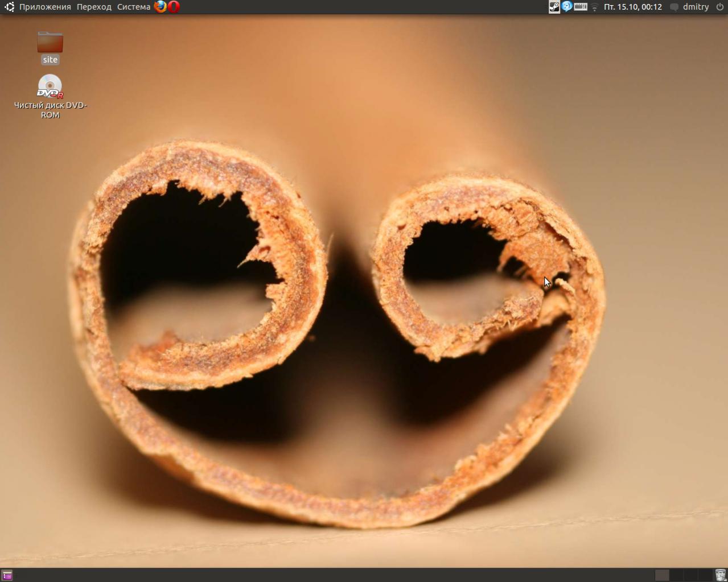Click the Show Desktop button in bottom panel

7,575
